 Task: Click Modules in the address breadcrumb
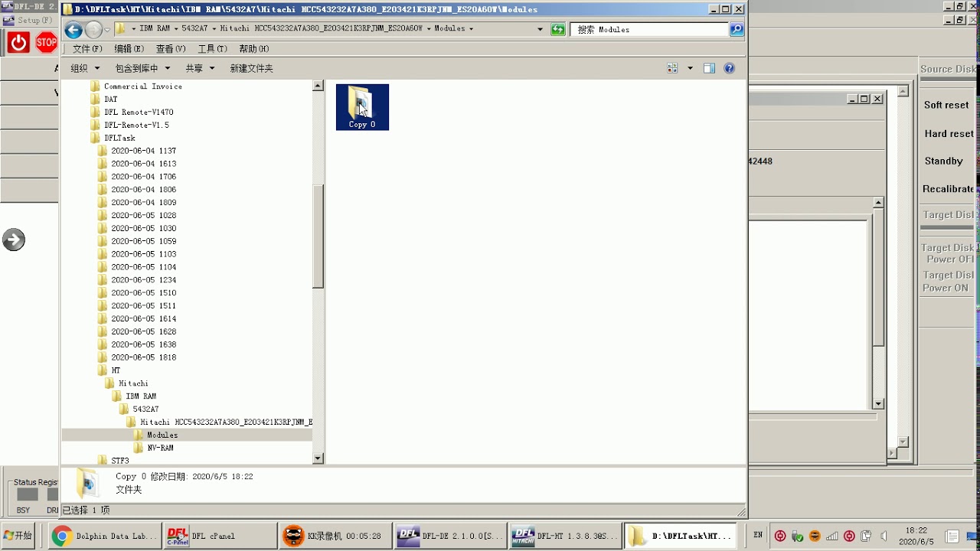click(449, 28)
